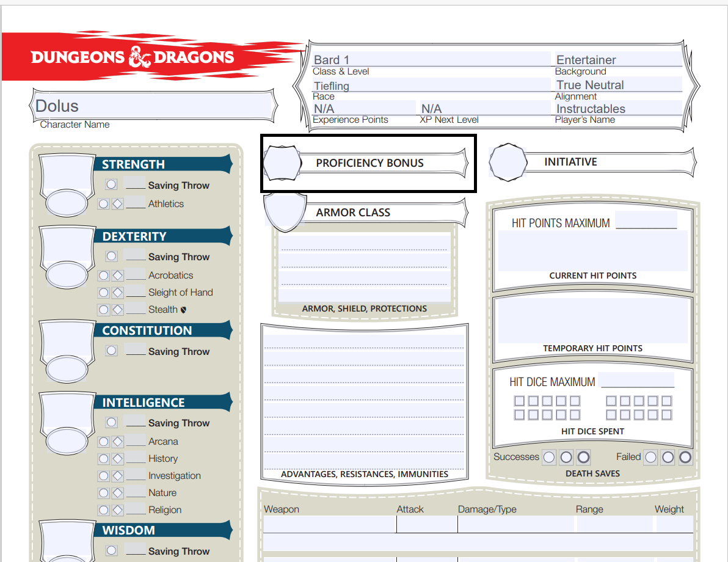Click the Dexterity ability score box
The image size is (728, 562).
pyautogui.click(x=67, y=246)
